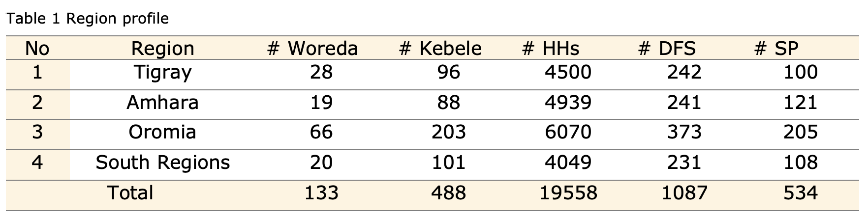Select Oromia's Kebele count 203
868x218 pixels.
(448, 132)
